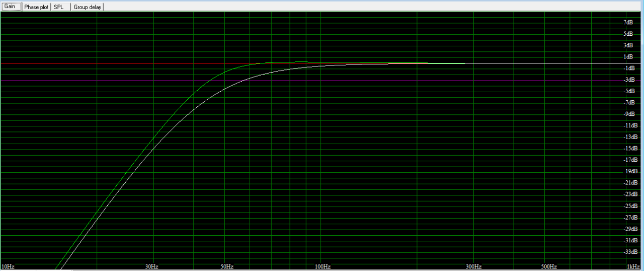Screen dimensions: 644x271
Task: Click the 10Hz frequency label
Action: (8, 266)
